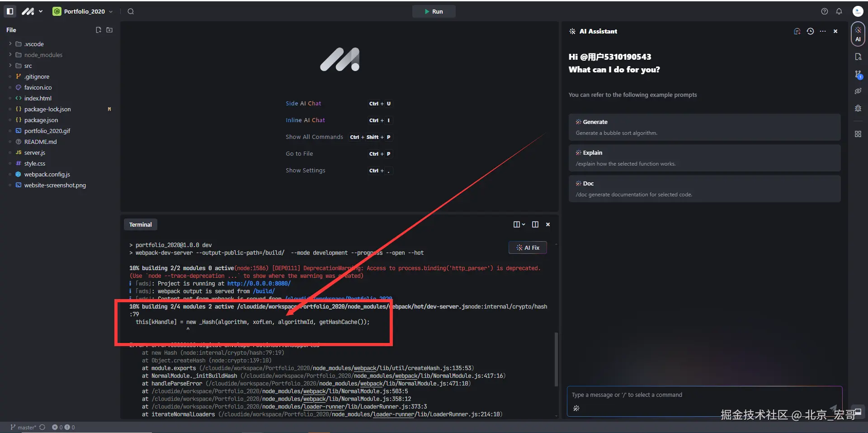Open the MarsCode logo menu dropdown
This screenshot has width=868, height=433.
[32, 11]
